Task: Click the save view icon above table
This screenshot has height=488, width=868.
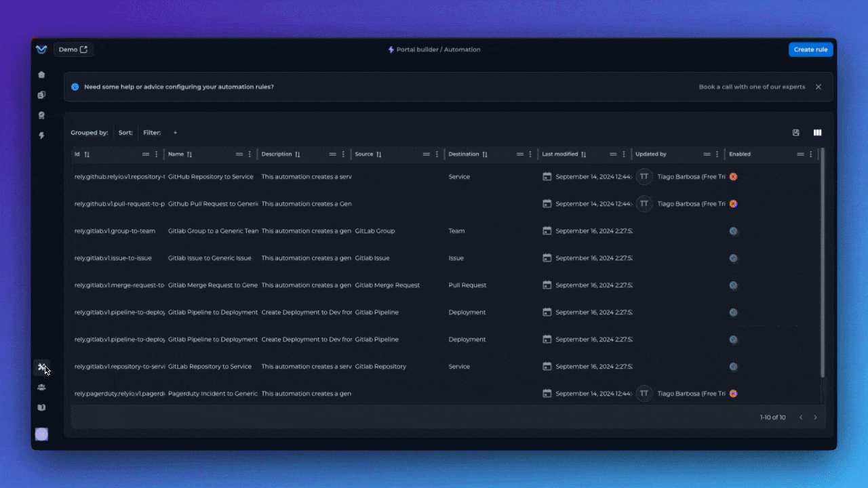Action: tap(796, 133)
